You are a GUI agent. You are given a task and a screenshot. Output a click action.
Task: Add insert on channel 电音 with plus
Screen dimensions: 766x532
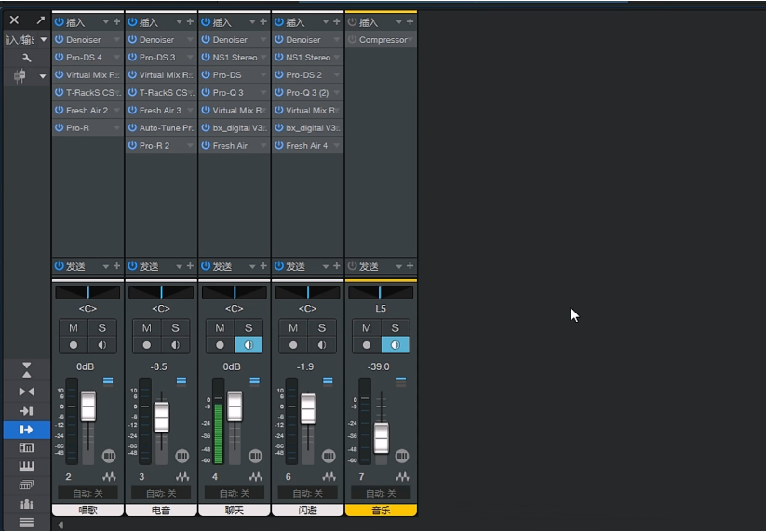pos(190,22)
